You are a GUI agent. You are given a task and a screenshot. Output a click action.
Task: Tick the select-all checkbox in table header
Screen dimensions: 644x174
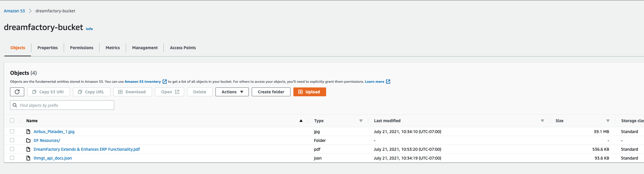coord(12,120)
